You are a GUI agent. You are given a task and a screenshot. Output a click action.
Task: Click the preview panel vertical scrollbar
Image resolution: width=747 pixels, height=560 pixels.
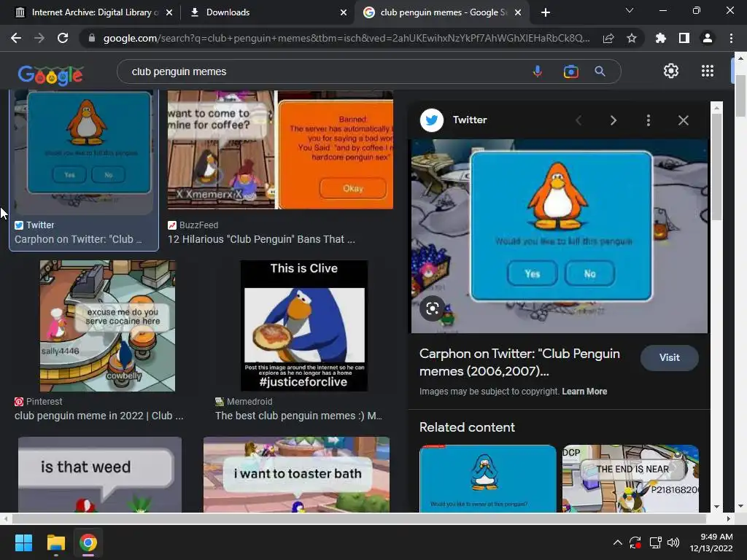[716, 167]
